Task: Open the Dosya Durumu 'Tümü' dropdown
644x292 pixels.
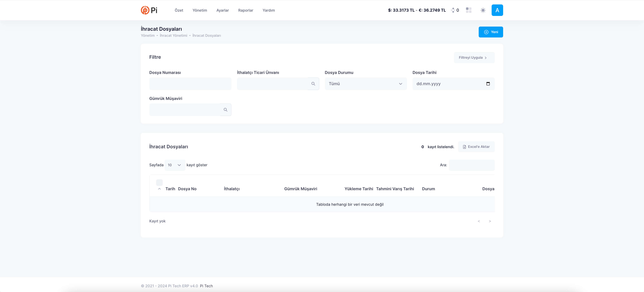Action: click(x=366, y=84)
